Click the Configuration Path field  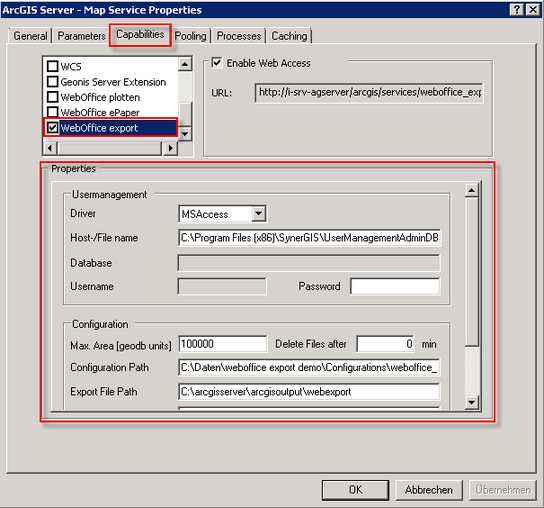click(x=309, y=367)
